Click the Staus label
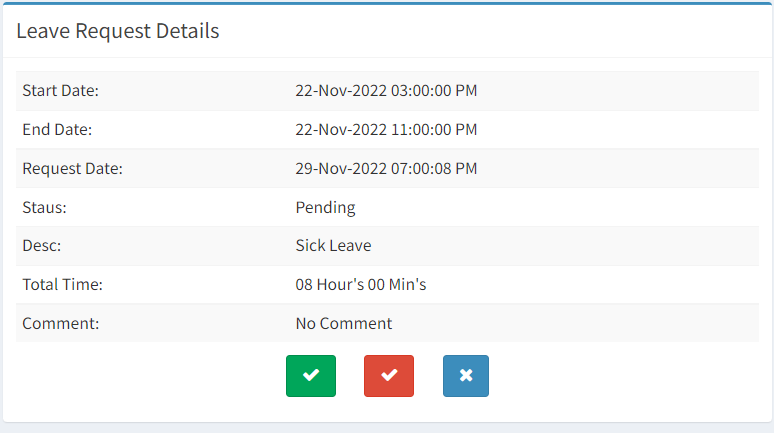Viewport: 774px width, 433px height. click(x=44, y=208)
